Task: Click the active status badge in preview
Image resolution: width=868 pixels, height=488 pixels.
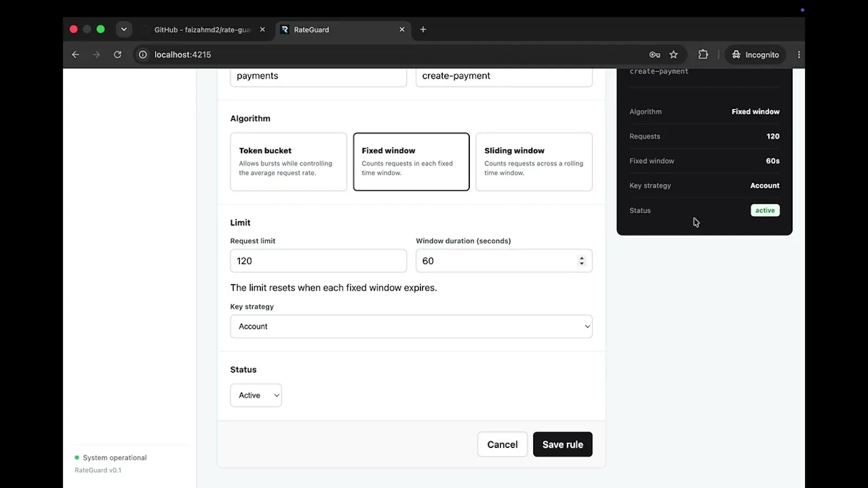Action: tap(765, 210)
